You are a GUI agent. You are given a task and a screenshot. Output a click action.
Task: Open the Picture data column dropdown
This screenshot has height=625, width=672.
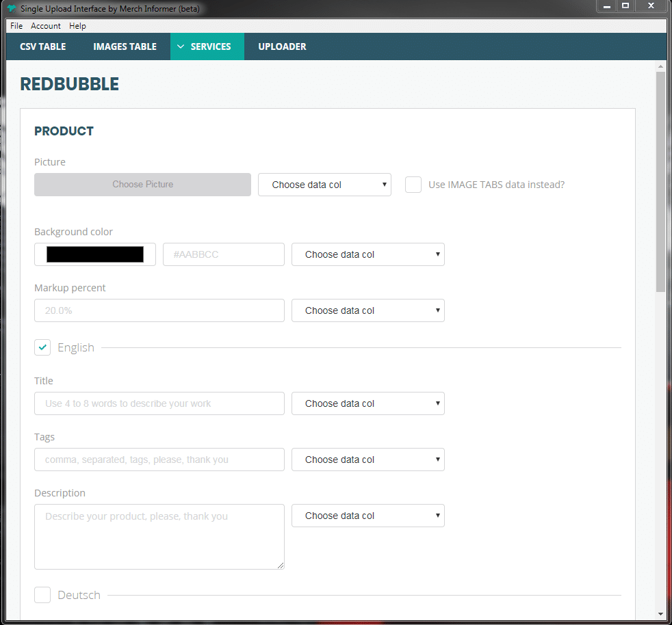point(324,185)
